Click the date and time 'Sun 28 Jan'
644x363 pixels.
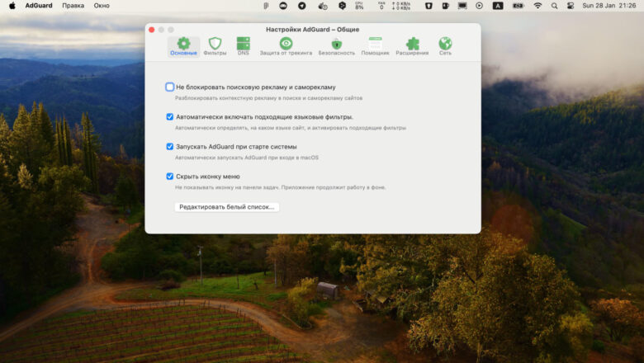click(609, 6)
